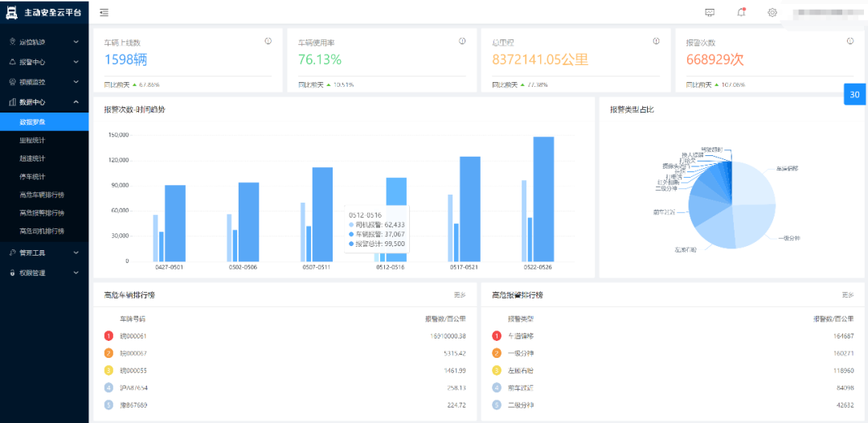Collapse the sidebar with the menu fold icon
Viewport: 868px width, 423px height.
[x=104, y=12]
